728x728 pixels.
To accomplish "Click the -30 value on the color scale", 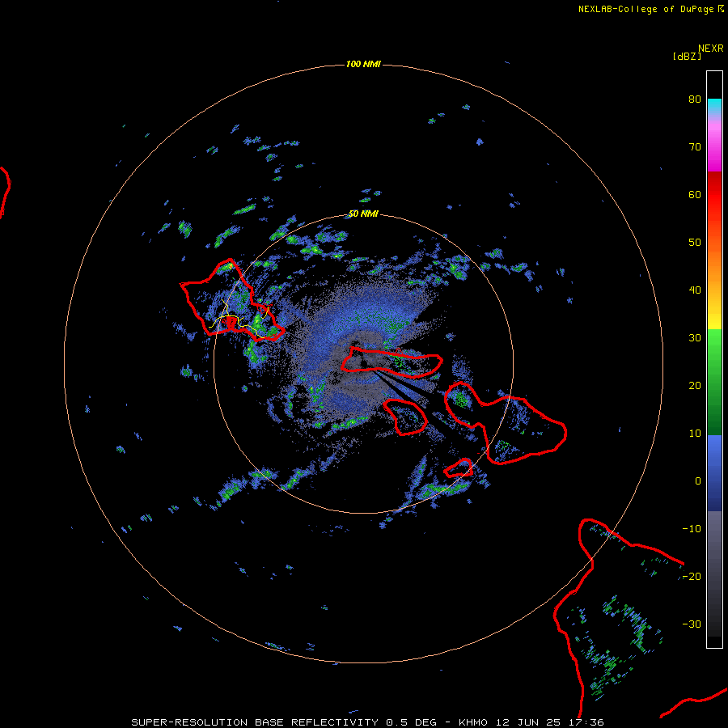I will pos(692,624).
